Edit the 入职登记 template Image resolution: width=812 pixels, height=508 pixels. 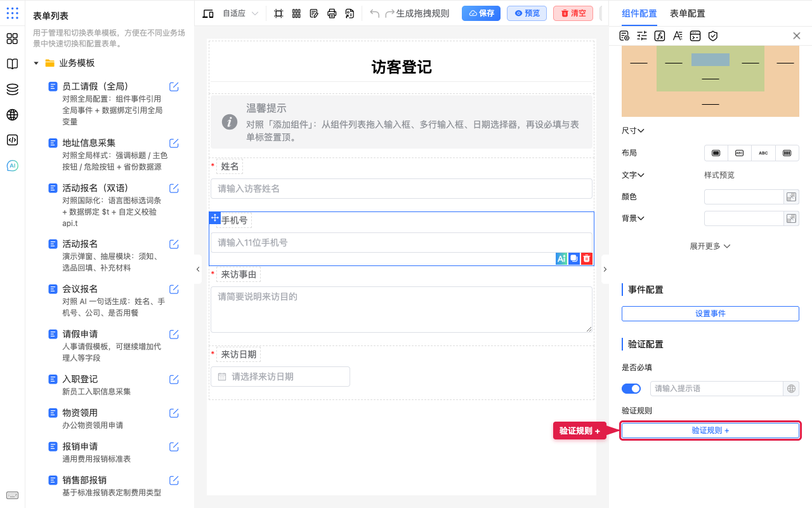click(174, 379)
